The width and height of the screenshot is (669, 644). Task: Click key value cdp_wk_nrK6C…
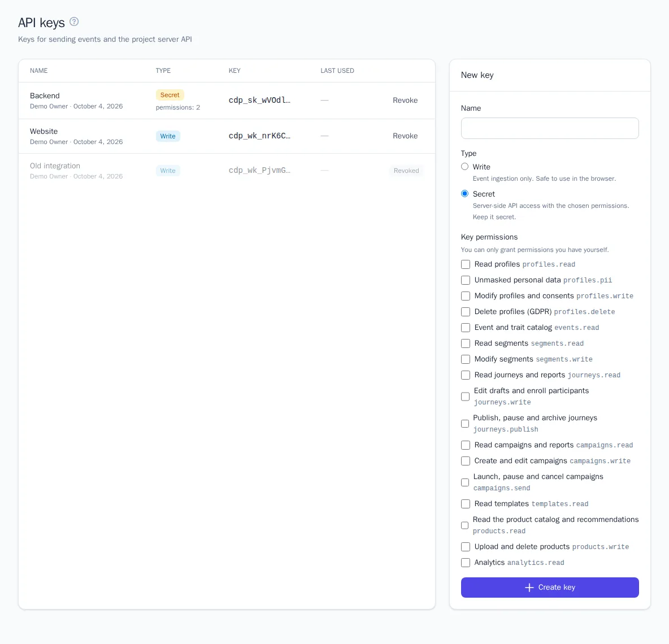point(259,136)
